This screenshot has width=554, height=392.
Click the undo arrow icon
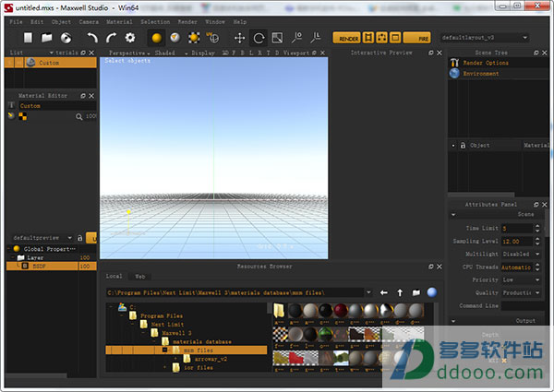91,38
